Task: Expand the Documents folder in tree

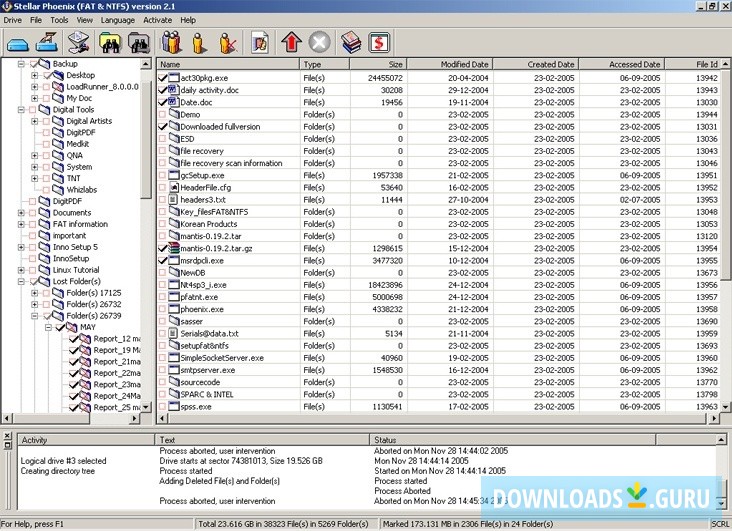Action: coord(21,213)
